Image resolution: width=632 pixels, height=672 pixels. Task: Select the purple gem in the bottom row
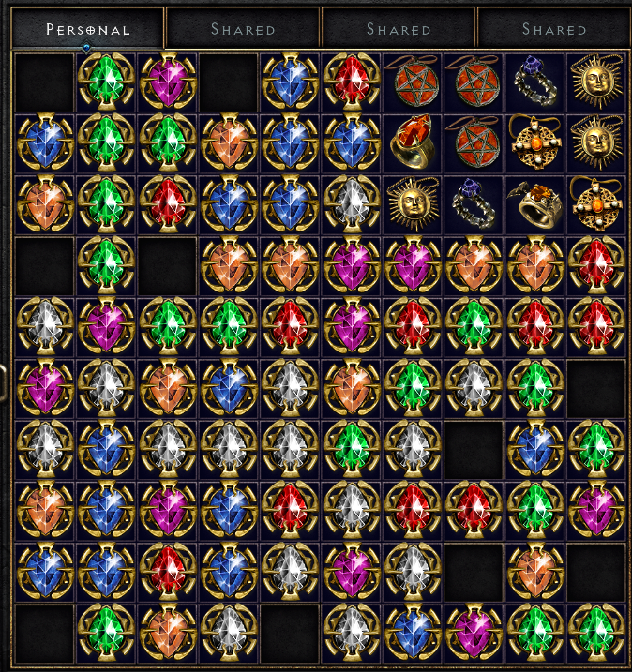click(x=474, y=633)
